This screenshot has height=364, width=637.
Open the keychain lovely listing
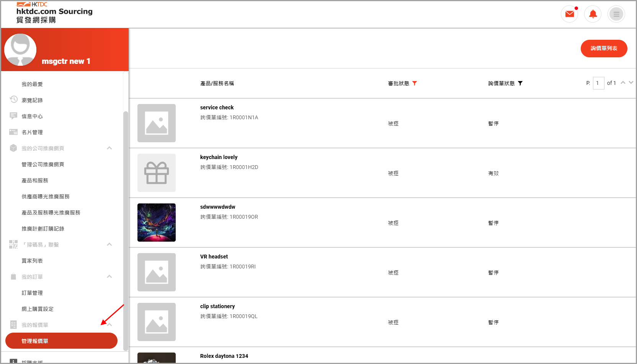coord(219,157)
